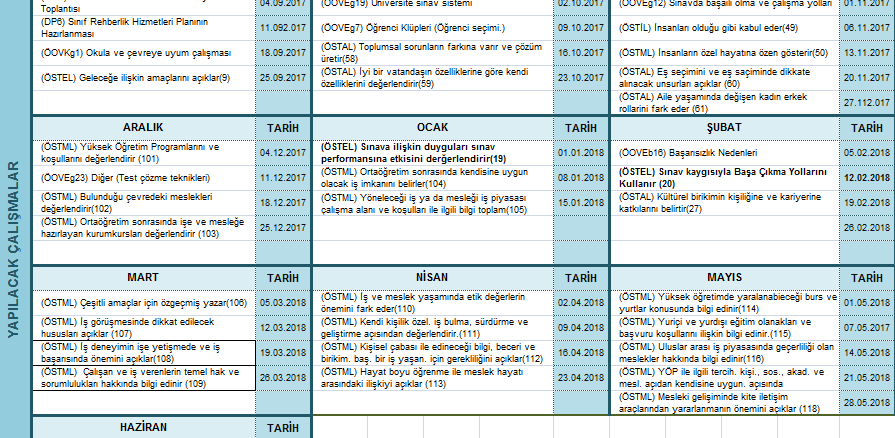Select the 'Test çözme teknikleri' cell
The width and height of the screenshot is (895, 438).
pyautogui.click(x=143, y=177)
